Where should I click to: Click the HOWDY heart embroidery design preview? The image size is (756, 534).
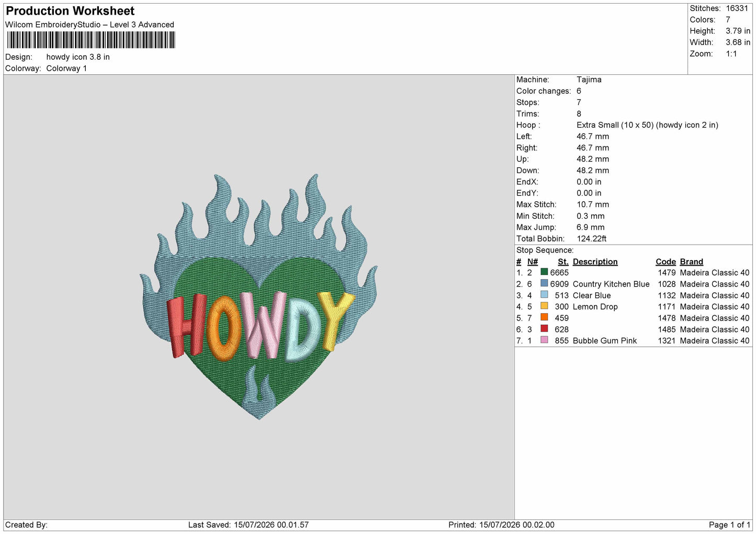click(258, 297)
